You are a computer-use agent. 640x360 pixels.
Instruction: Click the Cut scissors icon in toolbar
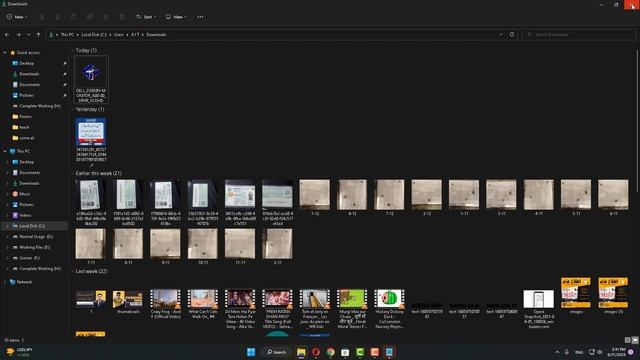42,17
